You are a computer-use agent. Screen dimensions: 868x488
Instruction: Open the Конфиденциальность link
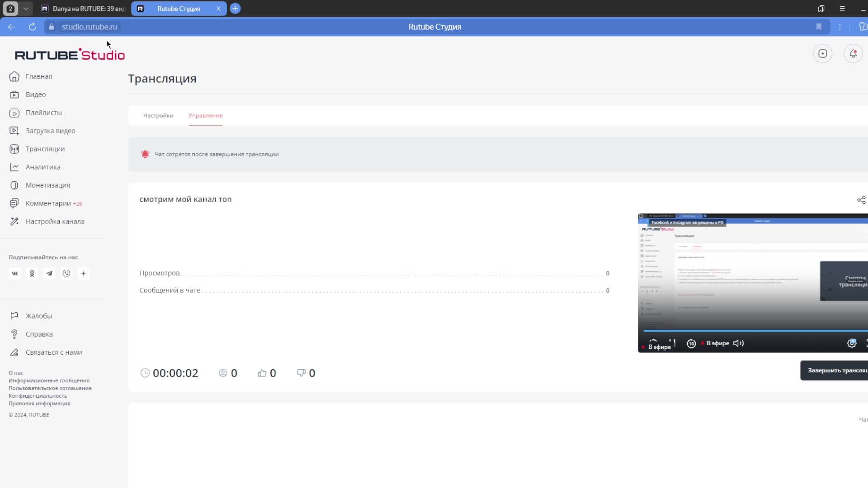click(38, 396)
